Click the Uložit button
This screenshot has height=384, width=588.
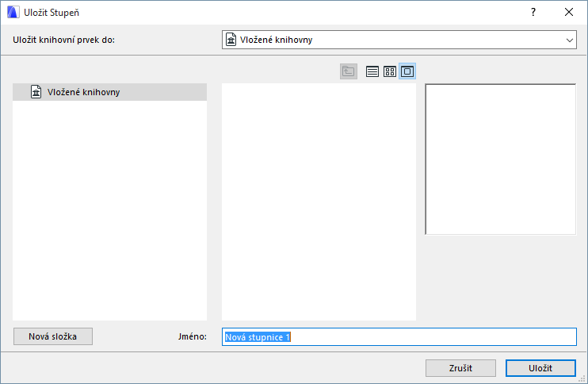[x=540, y=368]
